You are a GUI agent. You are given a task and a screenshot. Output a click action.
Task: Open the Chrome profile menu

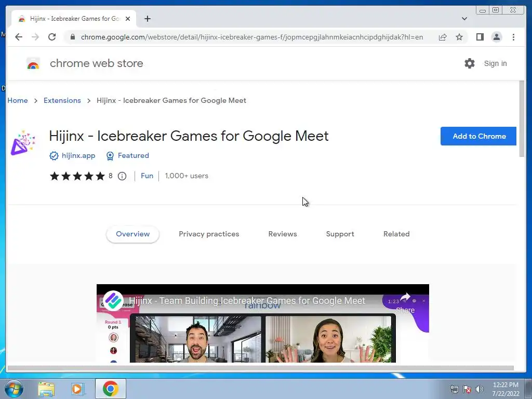pos(497,37)
